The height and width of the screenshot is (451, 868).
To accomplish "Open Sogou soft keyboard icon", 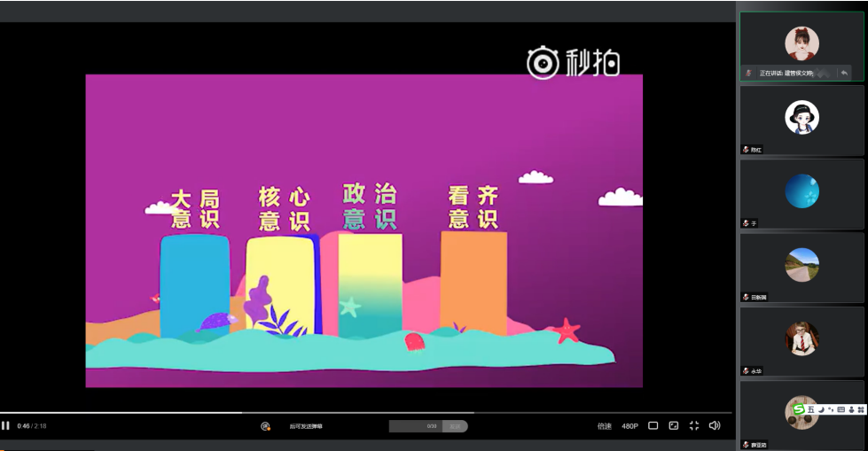I will tap(841, 409).
